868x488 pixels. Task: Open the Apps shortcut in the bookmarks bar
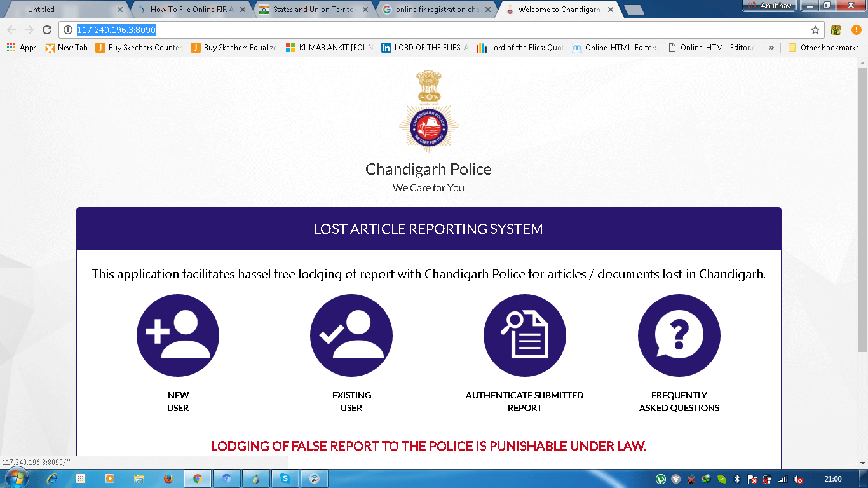[22, 48]
